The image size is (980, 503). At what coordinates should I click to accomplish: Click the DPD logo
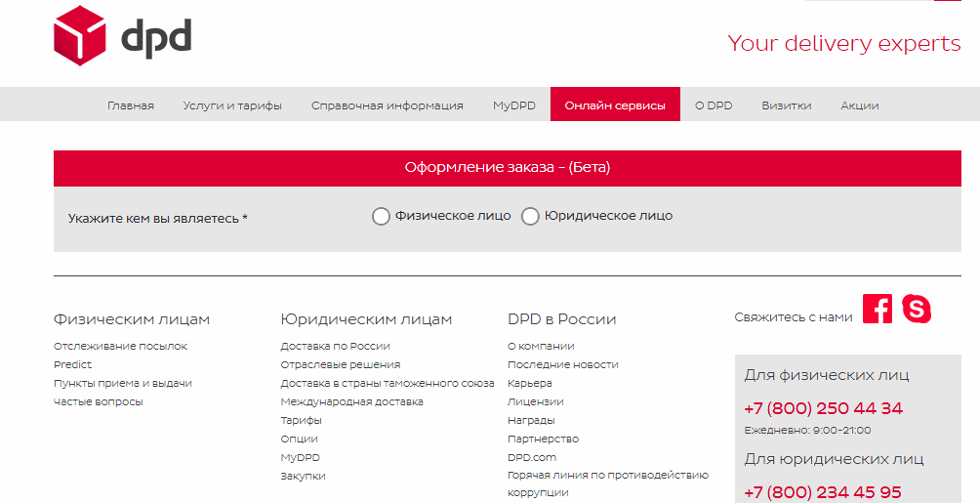[x=123, y=36]
